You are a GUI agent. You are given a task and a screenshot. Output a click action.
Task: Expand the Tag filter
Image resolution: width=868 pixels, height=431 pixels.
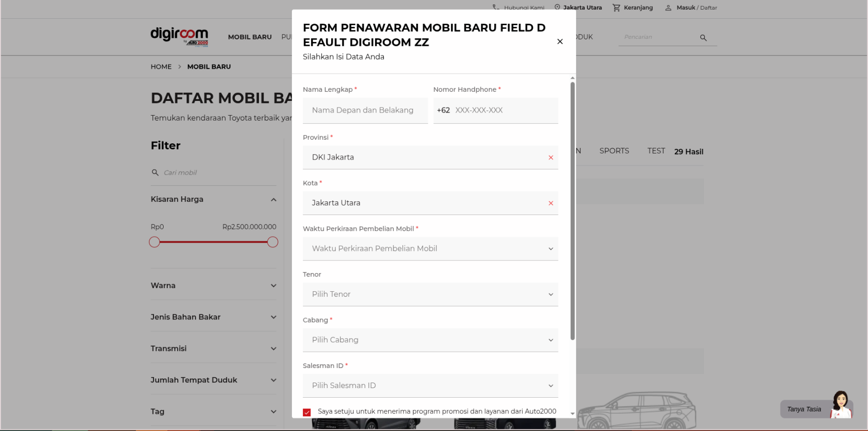pyautogui.click(x=273, y=412)
